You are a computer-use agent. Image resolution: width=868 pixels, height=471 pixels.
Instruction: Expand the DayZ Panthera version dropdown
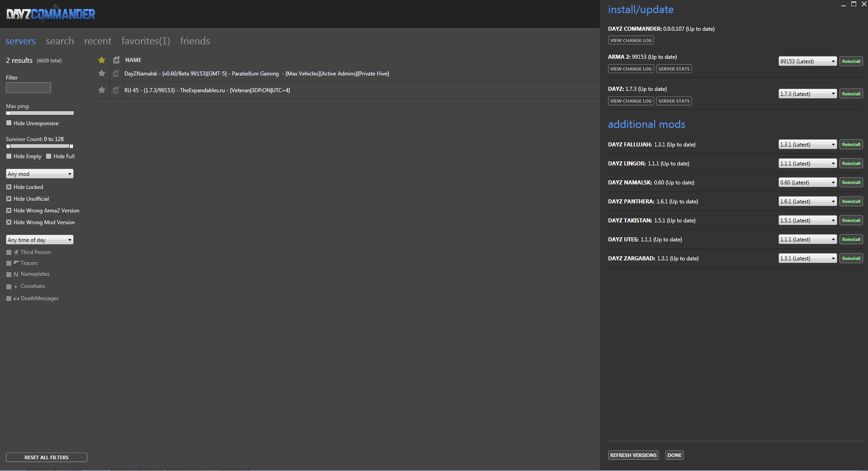tap(807, 201)
